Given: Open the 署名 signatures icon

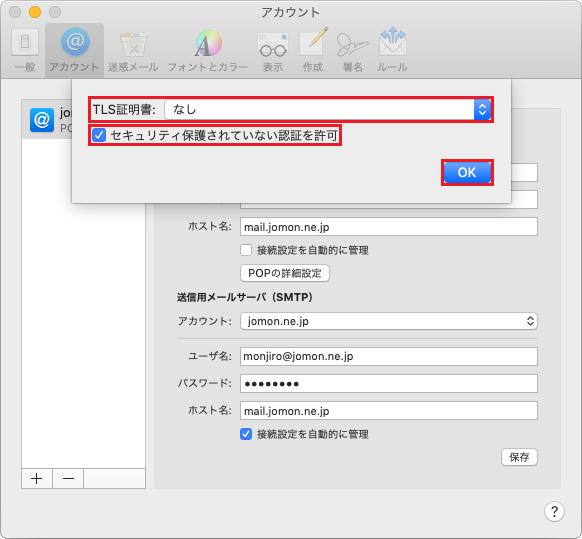Looking at the screenshot, I should point(352,50).
